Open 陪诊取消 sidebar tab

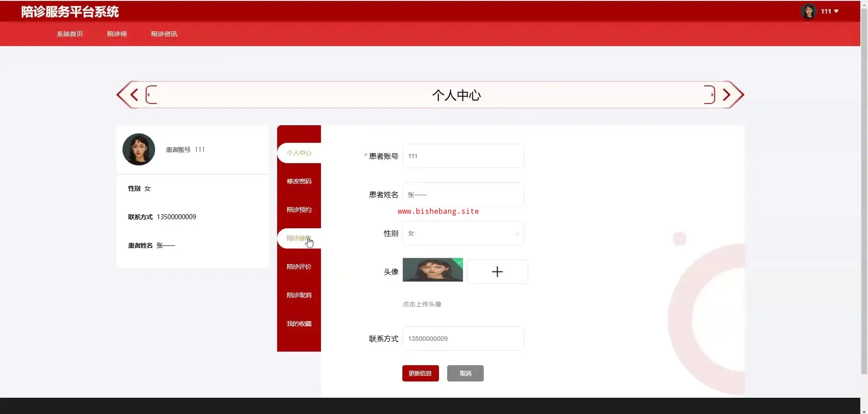pos(299,295)
